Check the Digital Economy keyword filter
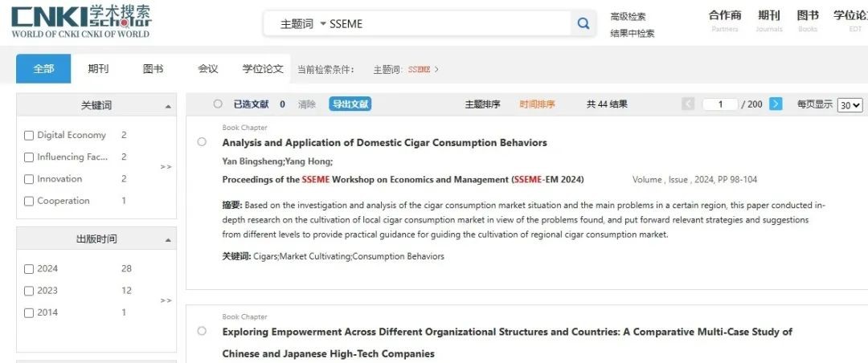This screenshot has width=868, height=363. [x=29, y=136]
